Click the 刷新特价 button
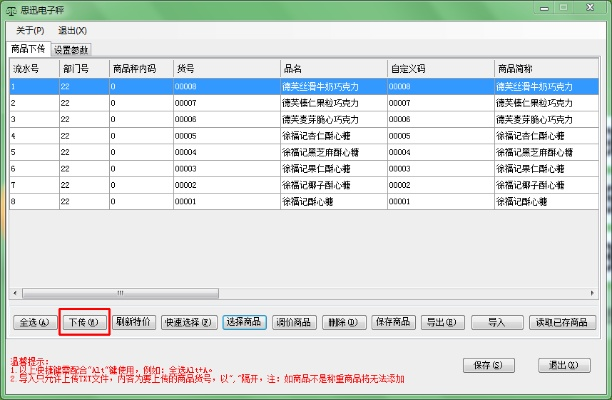Viewport: 612px width, 400px height. (133, 322)
